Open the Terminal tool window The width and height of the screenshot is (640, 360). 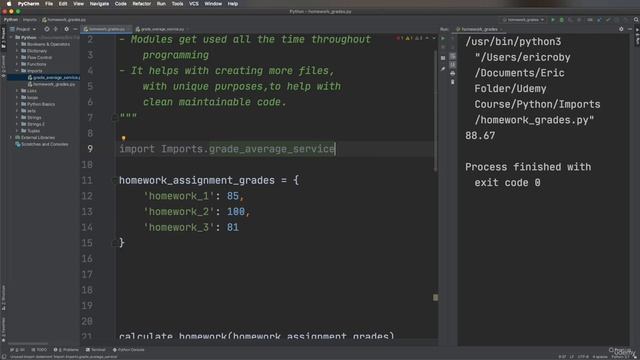[x=96, y=350]
